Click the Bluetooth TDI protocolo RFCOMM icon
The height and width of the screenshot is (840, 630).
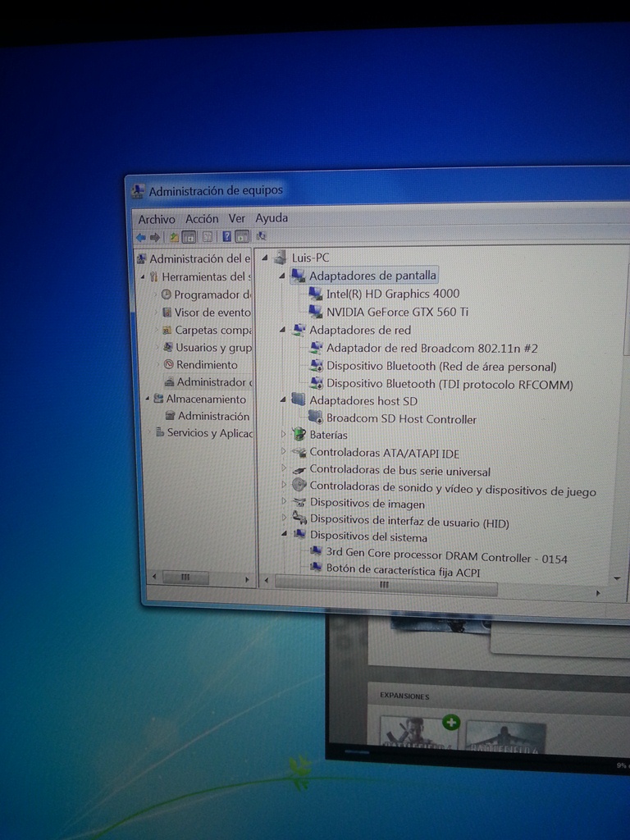tap(317, 384)
